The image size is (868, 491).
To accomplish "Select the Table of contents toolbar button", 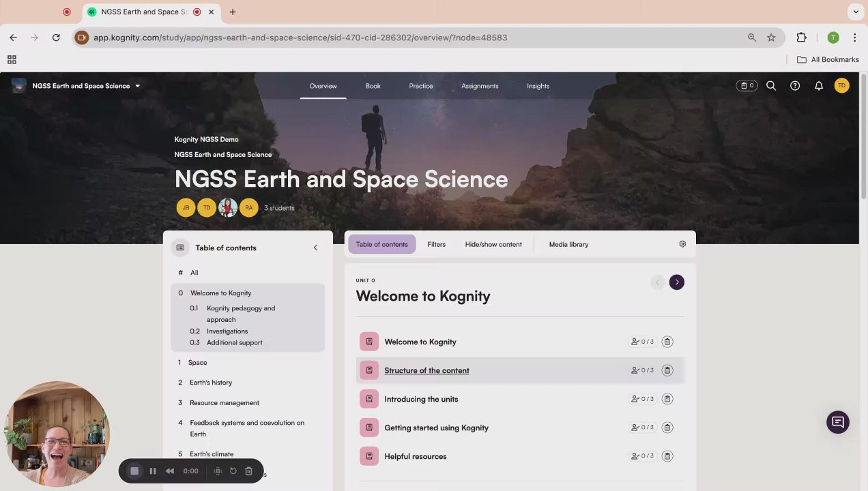I will point(381,244).
